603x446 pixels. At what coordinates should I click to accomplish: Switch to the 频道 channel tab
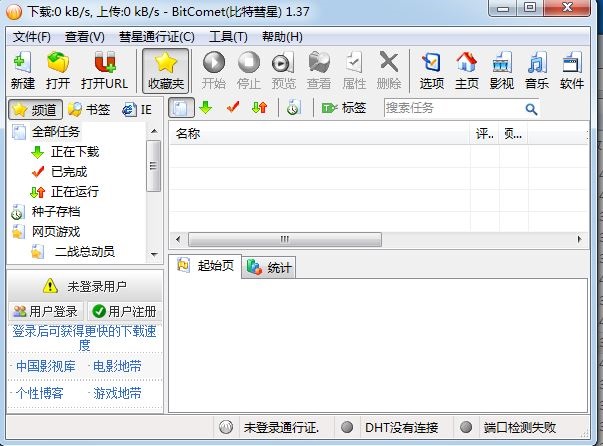pyautogui.click(x=35, y=110)
